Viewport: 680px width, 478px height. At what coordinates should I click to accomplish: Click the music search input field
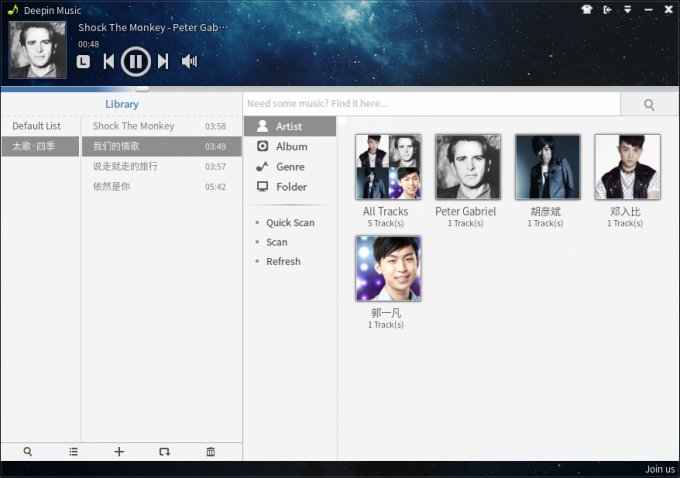click(432, 104)
